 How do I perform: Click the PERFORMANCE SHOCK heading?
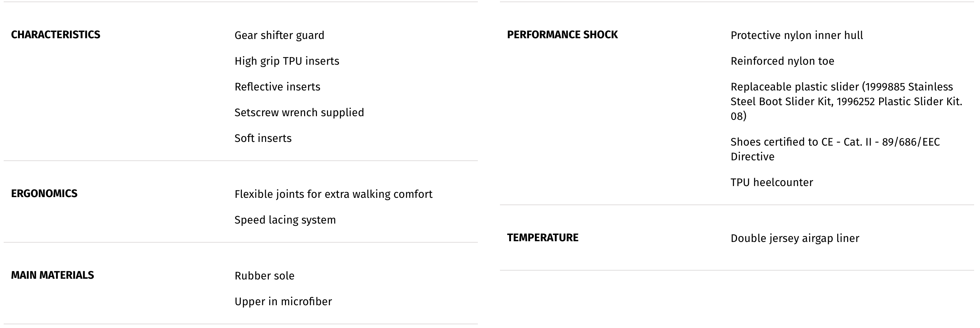pos(562,35)
